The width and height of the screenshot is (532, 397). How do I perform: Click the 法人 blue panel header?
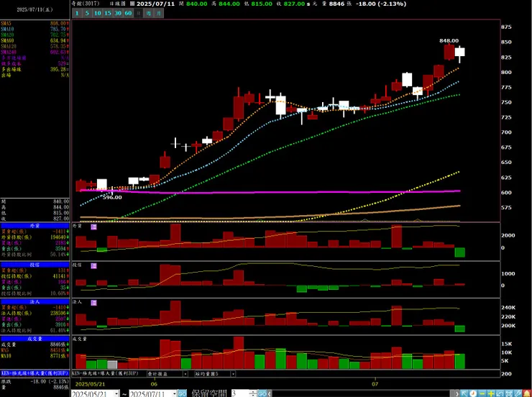[35, 301]
